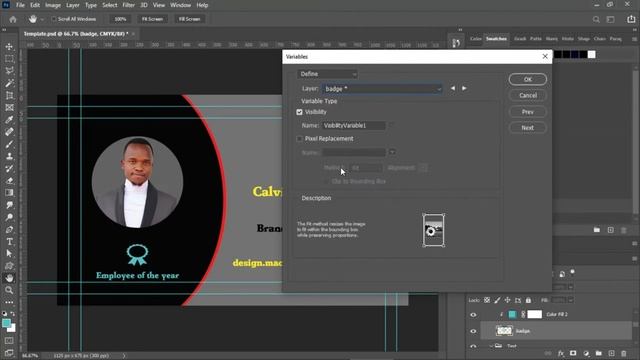640x360 pixels.
Task: Select the Brush tool
Action: click(x=9, y=144)
